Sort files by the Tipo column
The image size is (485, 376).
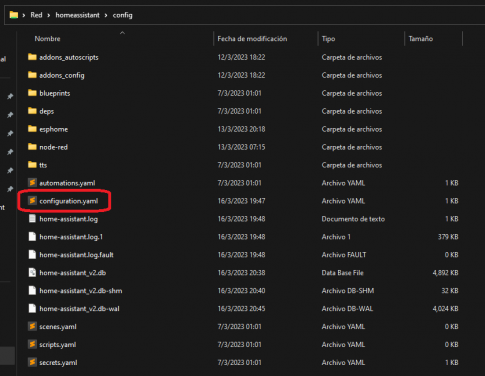328,39
